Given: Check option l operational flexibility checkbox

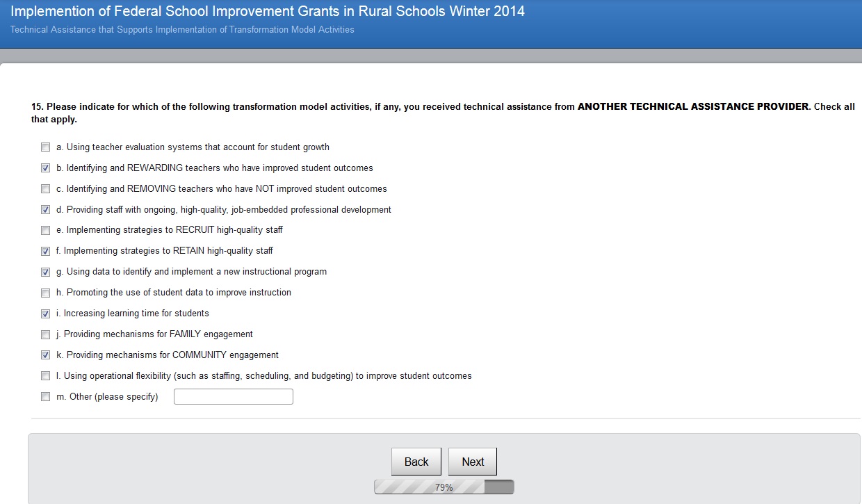Looking at the screenshot, I should click(x=46, y=376).
